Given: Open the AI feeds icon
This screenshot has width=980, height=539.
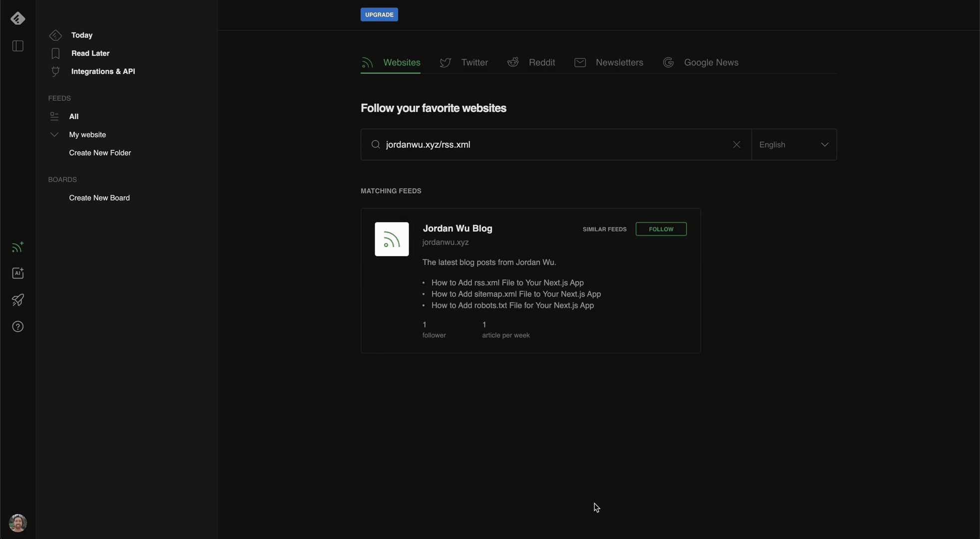Looking at the screenshot, I should 18,273.
